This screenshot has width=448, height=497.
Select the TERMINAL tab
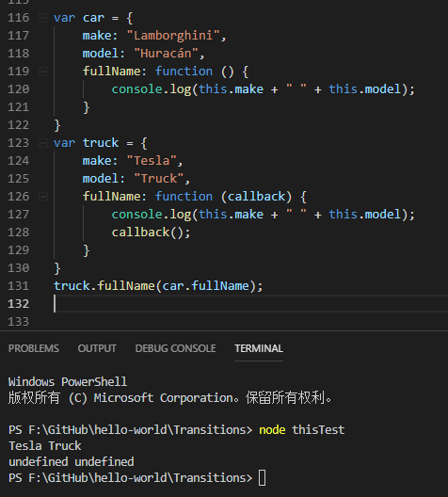tap(259, 348)
